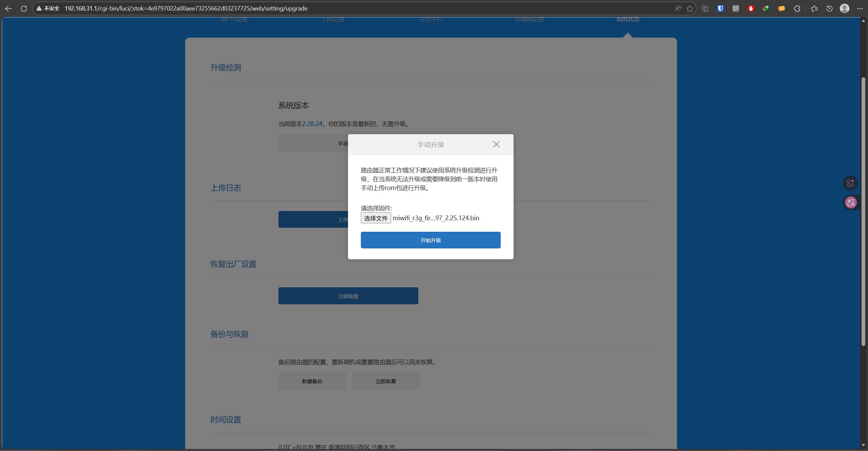Click 开始升级 to start the upgrade
The image size is (868, 451).
pyautogui.click(x=430, y=240)
